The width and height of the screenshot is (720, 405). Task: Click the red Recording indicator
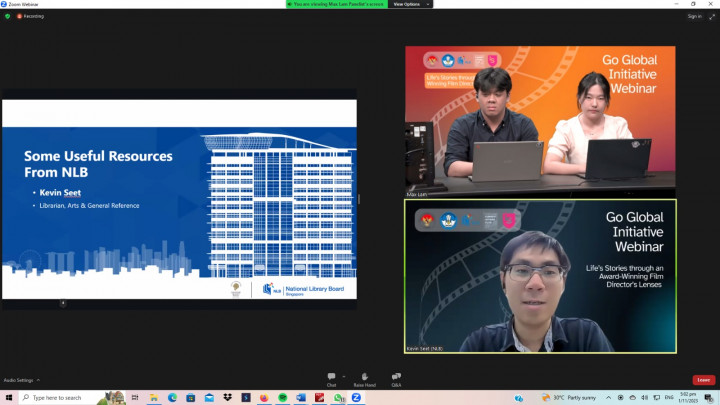(30, 16)
